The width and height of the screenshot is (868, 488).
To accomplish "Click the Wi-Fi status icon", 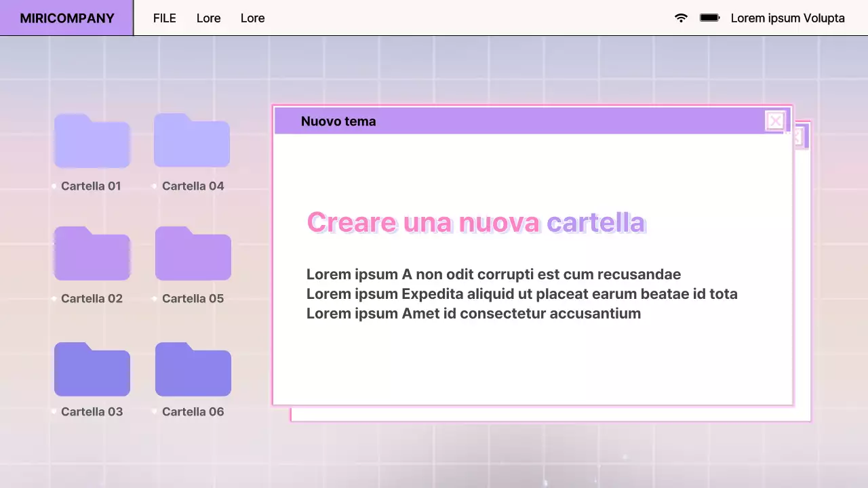I will 681,18.
